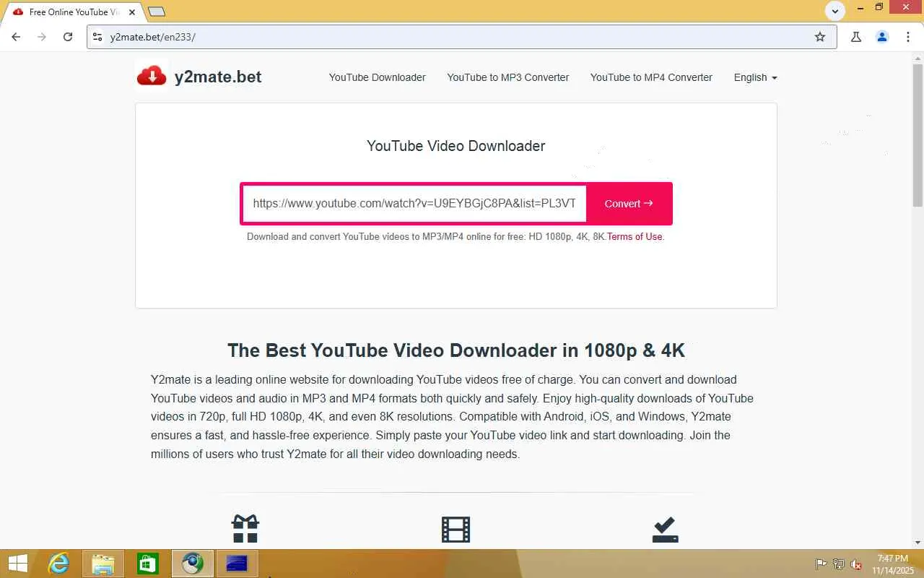Screen dimensions: 924x578
Task: Open the English language dropdown
Action: tap(755, 77)
